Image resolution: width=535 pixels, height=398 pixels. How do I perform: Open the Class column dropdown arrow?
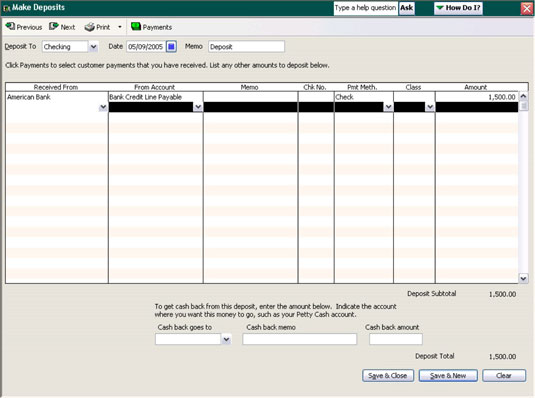(430, 107)
